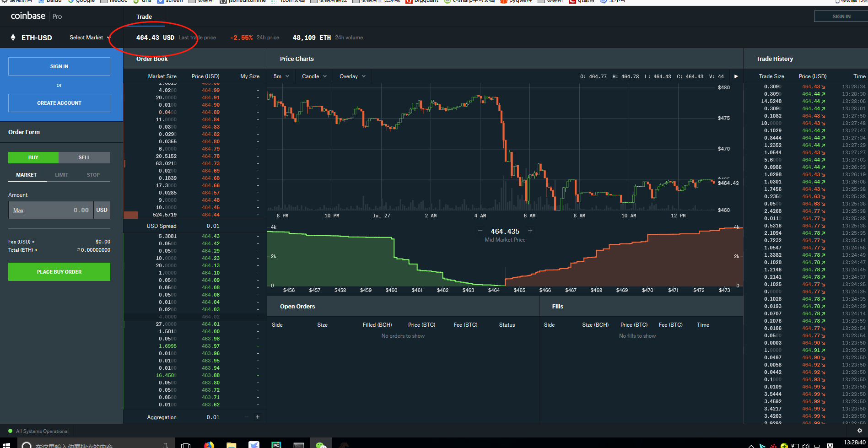
Task: Select the LIMIT order type tab
Action: coord(62,175)
